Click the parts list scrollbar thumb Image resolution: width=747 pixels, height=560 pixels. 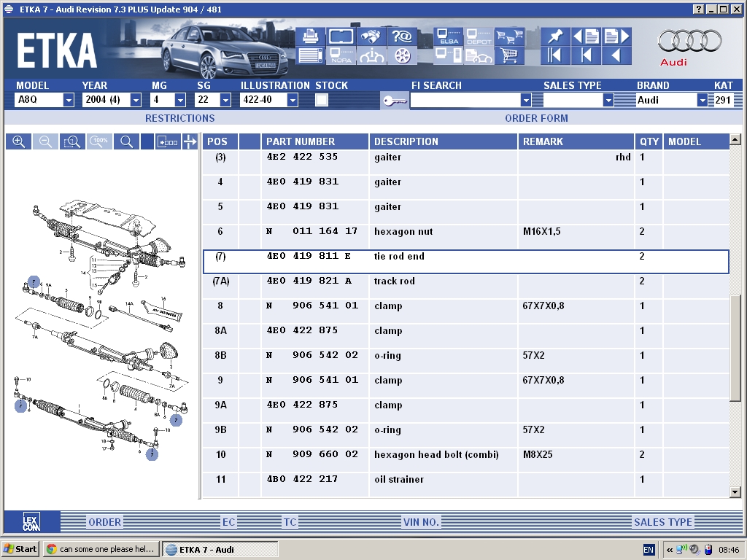[735, 348]
